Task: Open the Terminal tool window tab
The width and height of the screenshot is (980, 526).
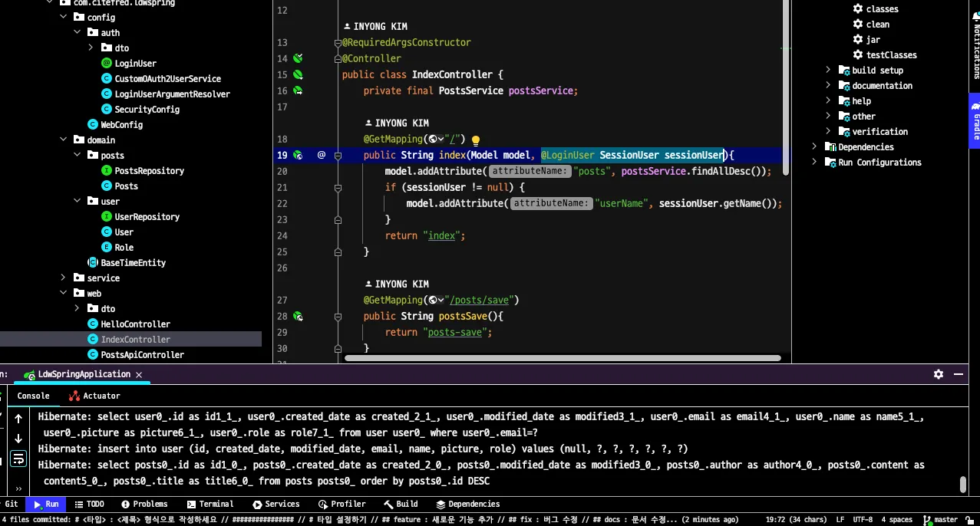Action: 210,504
